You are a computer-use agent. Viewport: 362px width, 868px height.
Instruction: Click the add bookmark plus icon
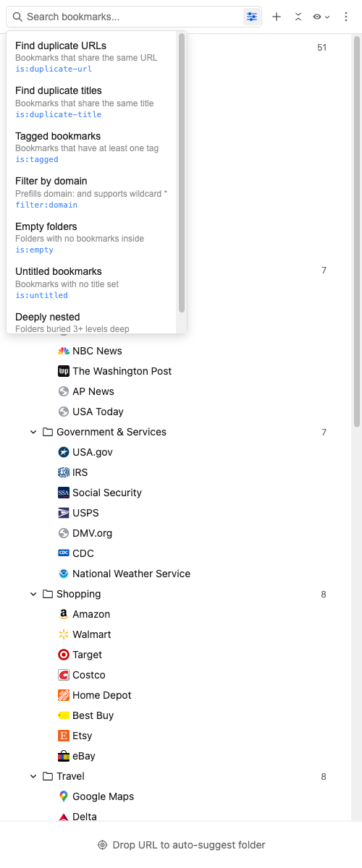coord(277,17)
